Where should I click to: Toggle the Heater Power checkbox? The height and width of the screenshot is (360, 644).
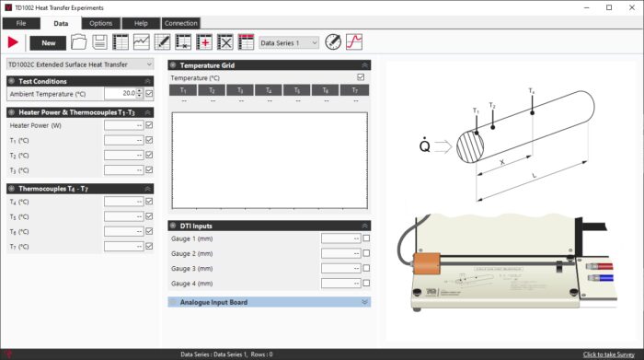149,125
